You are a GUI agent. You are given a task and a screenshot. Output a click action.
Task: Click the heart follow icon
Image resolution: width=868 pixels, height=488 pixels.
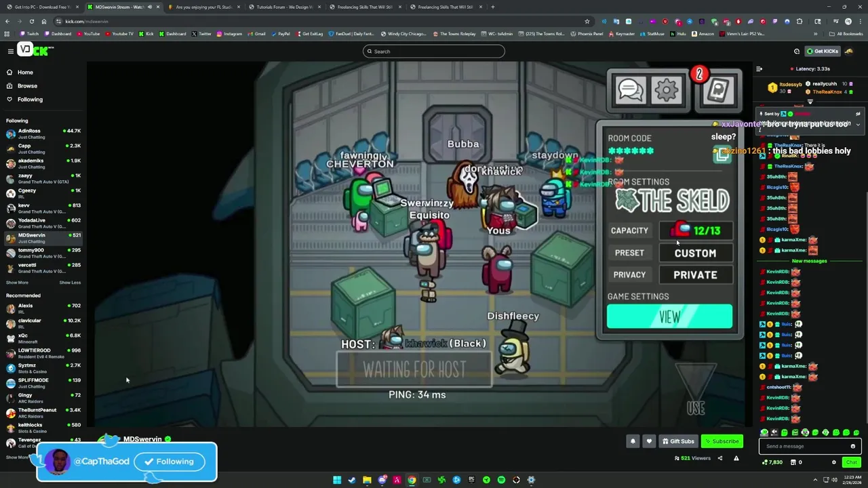pyautogui.click(x=649, y=441)
